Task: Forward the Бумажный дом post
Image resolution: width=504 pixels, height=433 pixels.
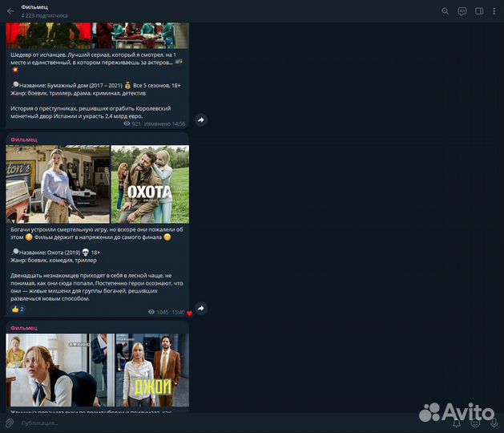Action: tap(201, 120)
